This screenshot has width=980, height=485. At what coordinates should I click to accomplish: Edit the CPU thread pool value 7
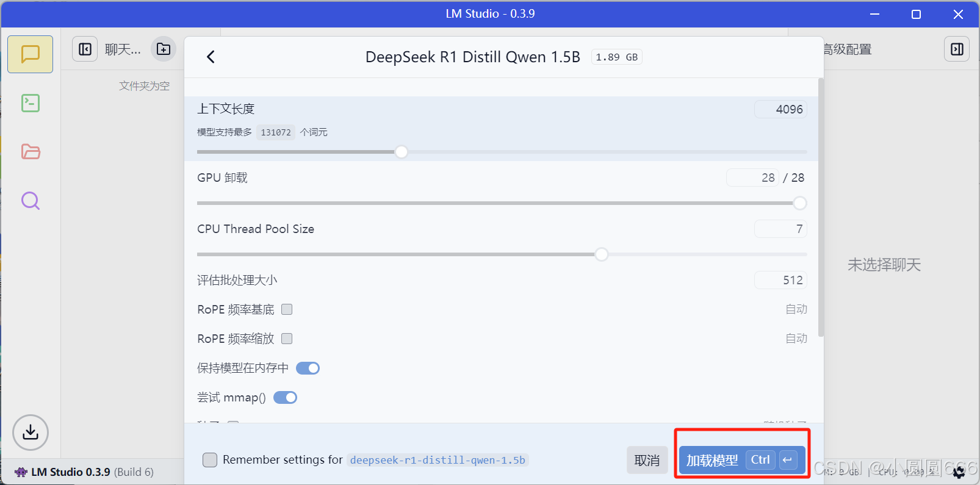pyautogui.click(x=780, y=229)
